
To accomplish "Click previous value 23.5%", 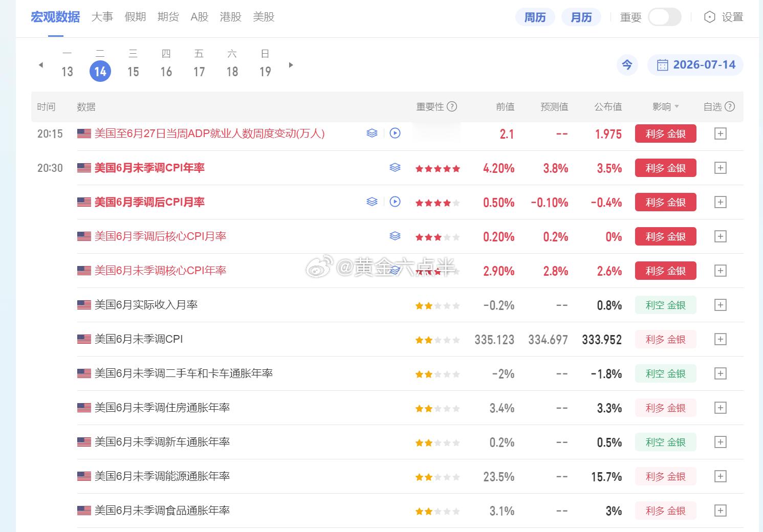I will point(499,477).
